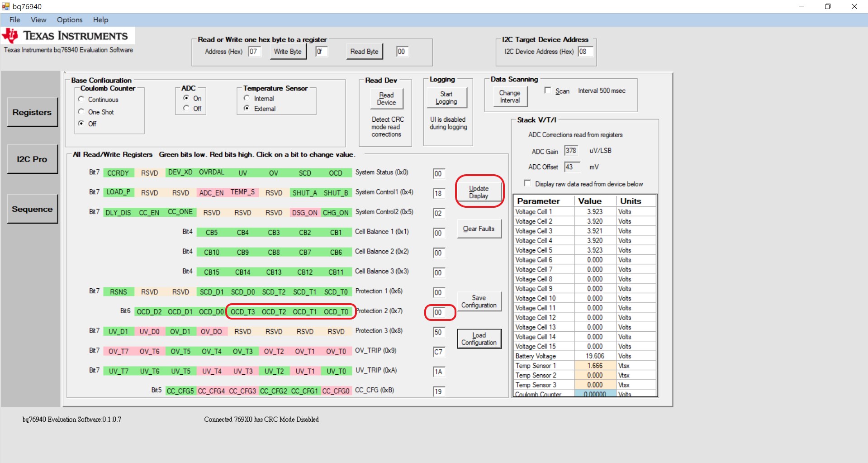The image size is (868, 463).
Task: Click the Address (Hex) input field
Action: 255,52
